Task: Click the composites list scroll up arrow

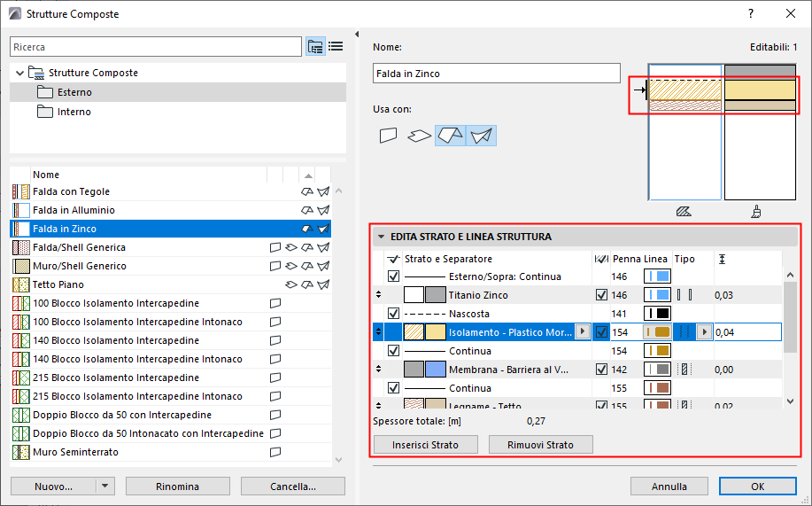Action: (338, 191)
